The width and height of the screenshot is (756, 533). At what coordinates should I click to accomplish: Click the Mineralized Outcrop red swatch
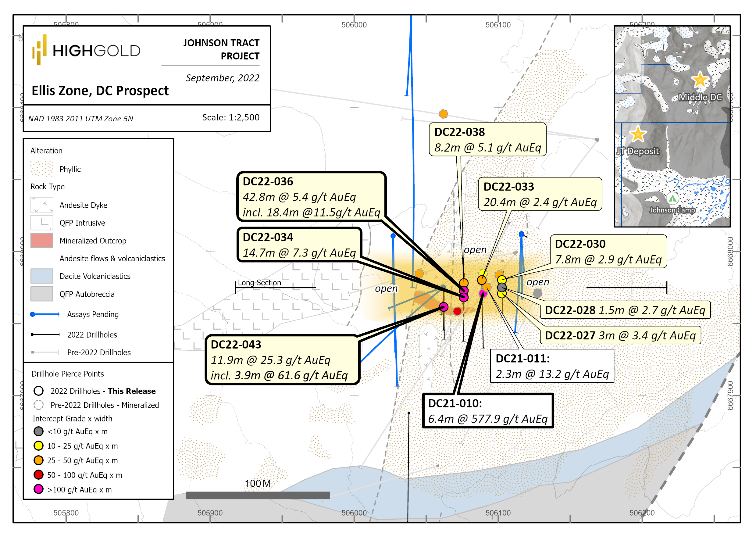point(41,241)
